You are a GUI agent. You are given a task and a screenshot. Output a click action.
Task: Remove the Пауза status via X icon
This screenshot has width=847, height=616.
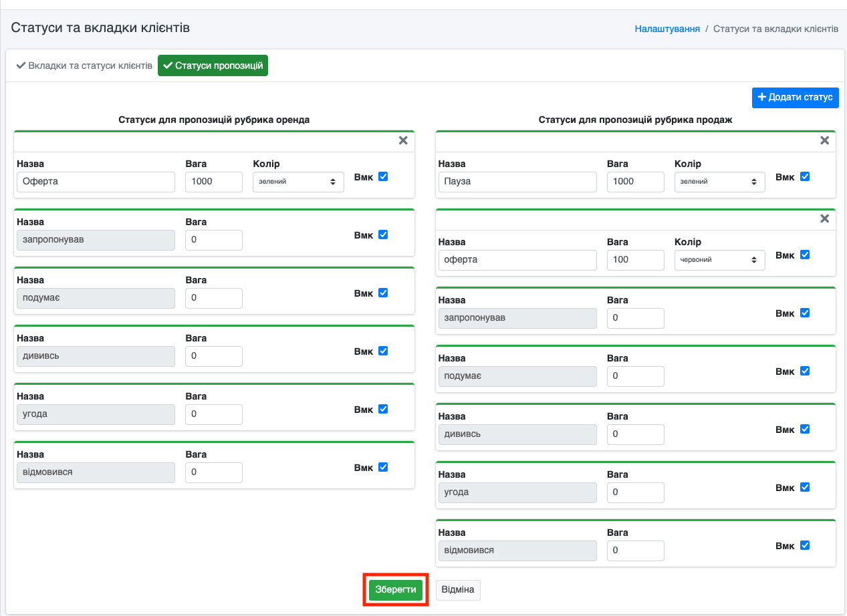pyautogui.click(x=824, y=140)
